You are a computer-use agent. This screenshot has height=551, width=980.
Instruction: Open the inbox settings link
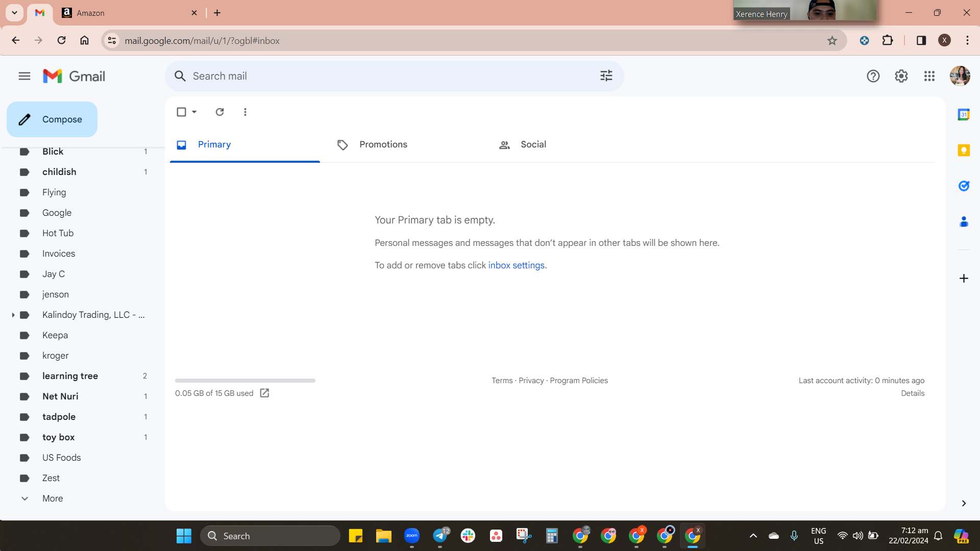tap(516, 265)
